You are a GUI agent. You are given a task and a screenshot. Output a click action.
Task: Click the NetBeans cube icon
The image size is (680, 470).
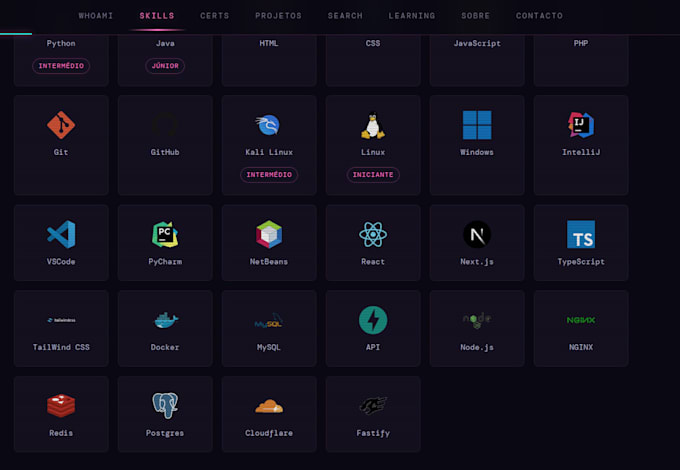(x=269, y=234)
